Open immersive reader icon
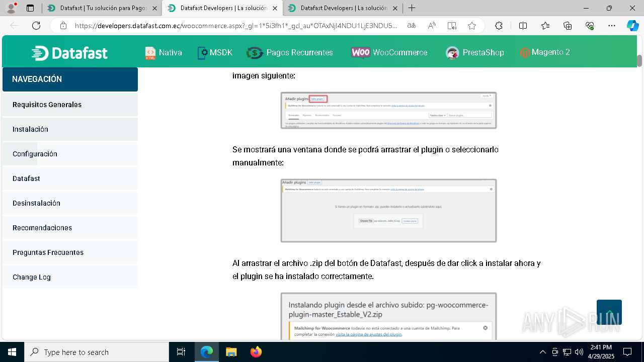Screen dimensions: 644x362 (452, 26)
